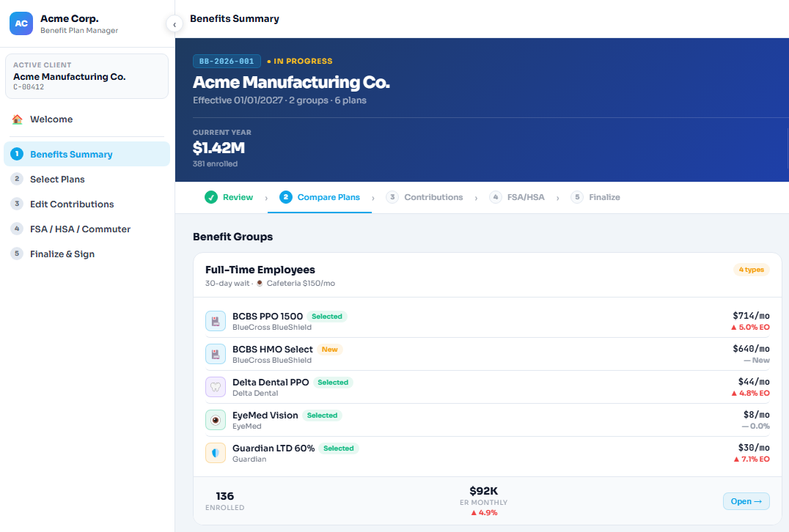
Task: Click the cafeteria coffee icon
Action: (x=260, y=283)
